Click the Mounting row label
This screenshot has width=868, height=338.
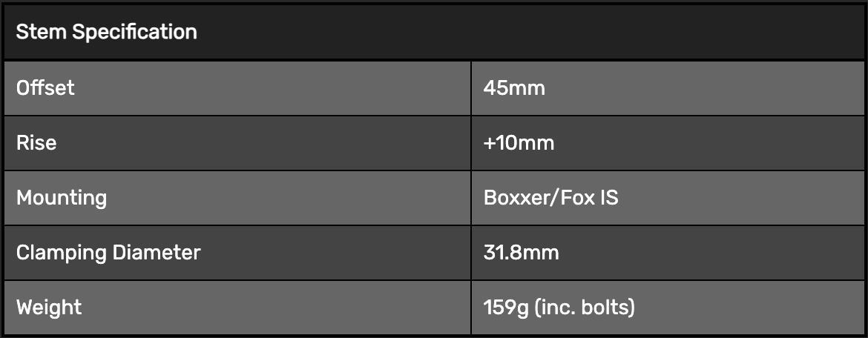pos(62,198)
